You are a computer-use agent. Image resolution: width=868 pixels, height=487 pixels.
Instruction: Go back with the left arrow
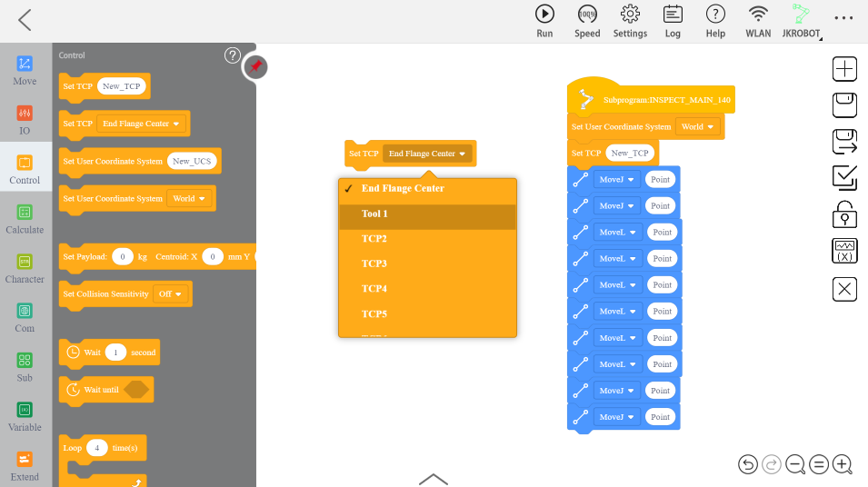click(x=25, y=20)
